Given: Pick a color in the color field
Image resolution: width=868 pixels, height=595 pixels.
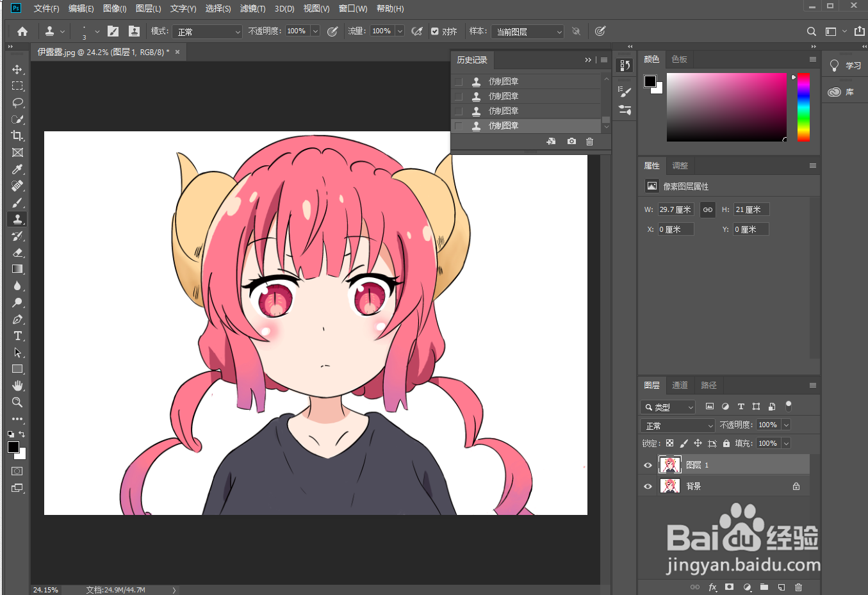Looking at the screenshot, I should coord(726,107).
